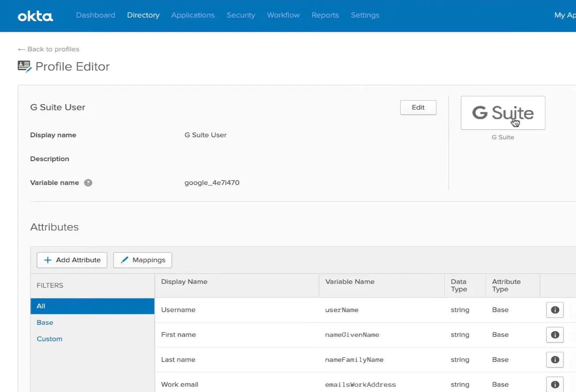This screenshot has width=576, height=392.
Task: Open the Directory menu
Action: (143, 15)
